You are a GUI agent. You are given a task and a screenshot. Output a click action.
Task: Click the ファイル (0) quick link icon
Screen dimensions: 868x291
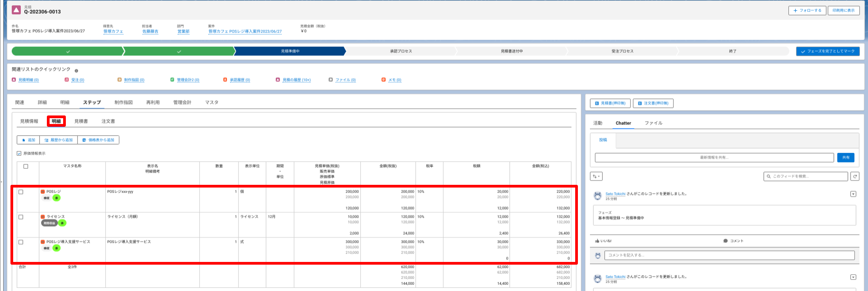pos(330,79)
